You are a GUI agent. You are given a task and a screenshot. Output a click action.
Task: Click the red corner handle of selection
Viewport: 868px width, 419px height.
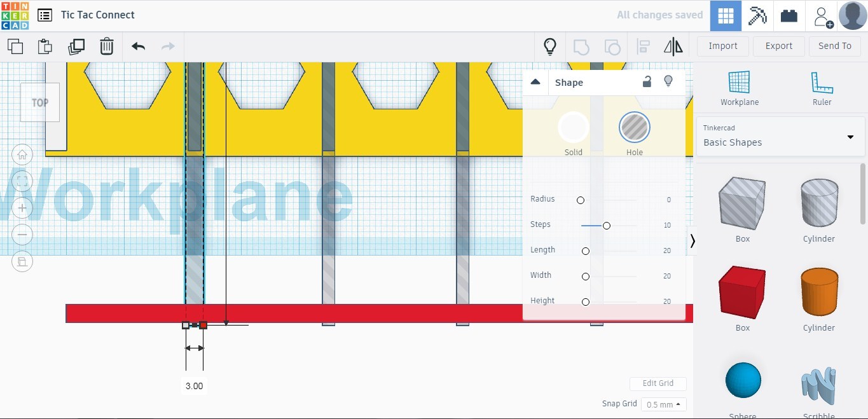click(203, 325)
